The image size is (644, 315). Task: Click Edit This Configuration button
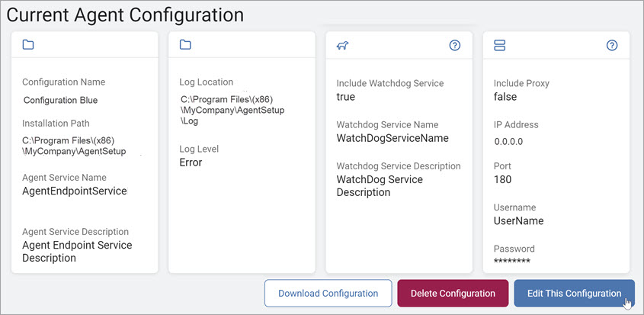point(574,293)
